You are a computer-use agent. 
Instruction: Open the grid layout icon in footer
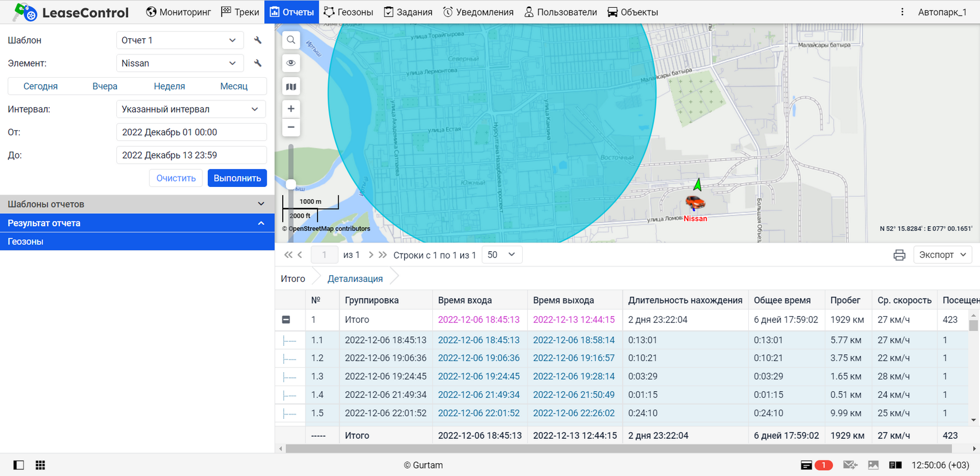click(40, 465)
